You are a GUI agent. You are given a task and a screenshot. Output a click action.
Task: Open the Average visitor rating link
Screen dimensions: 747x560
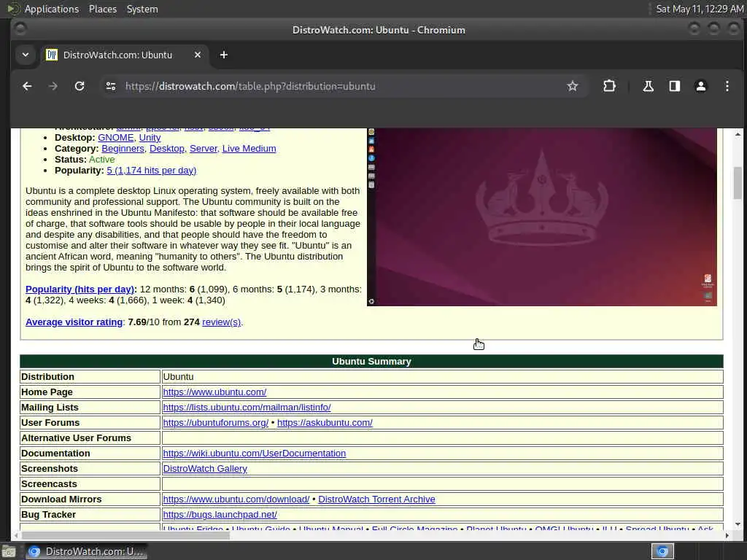74,322
